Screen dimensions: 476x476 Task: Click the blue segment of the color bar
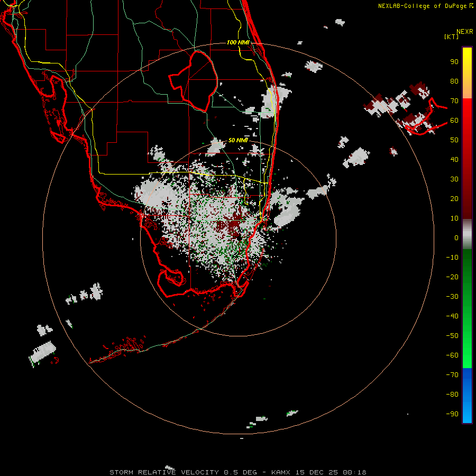pyautogui.click(x=467, y=395)
